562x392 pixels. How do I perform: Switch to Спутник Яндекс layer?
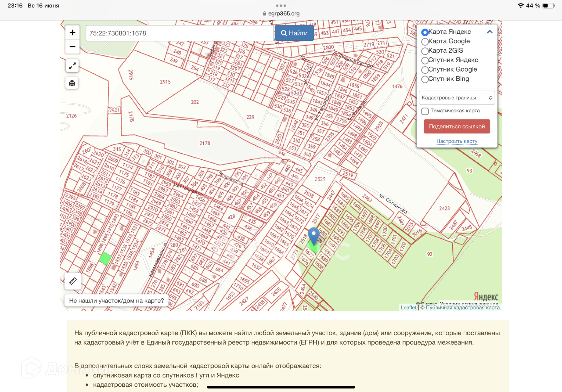coord(425,60)
